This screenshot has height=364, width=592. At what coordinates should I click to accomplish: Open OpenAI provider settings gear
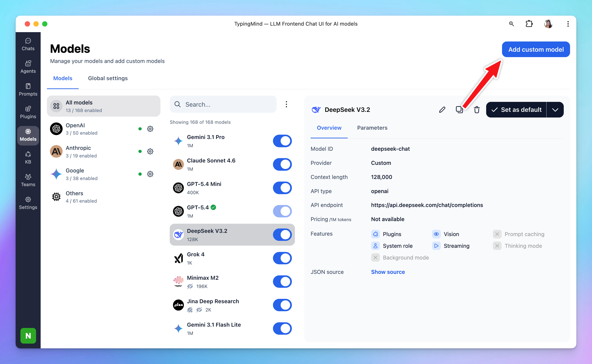[x=150, y=129]
